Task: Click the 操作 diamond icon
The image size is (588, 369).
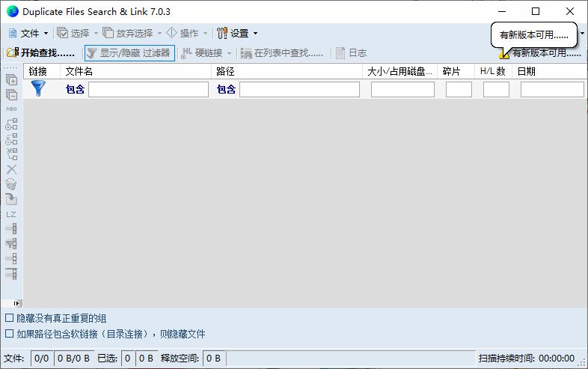Action: click(171, 33)
